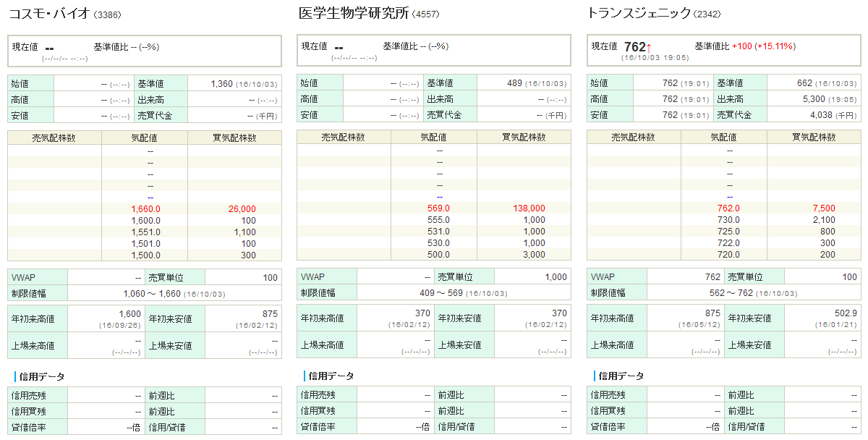868x440 pixels.
Task: Click the price limit range 1,060 ～ 1,660
Action: [x=153, y=294]
